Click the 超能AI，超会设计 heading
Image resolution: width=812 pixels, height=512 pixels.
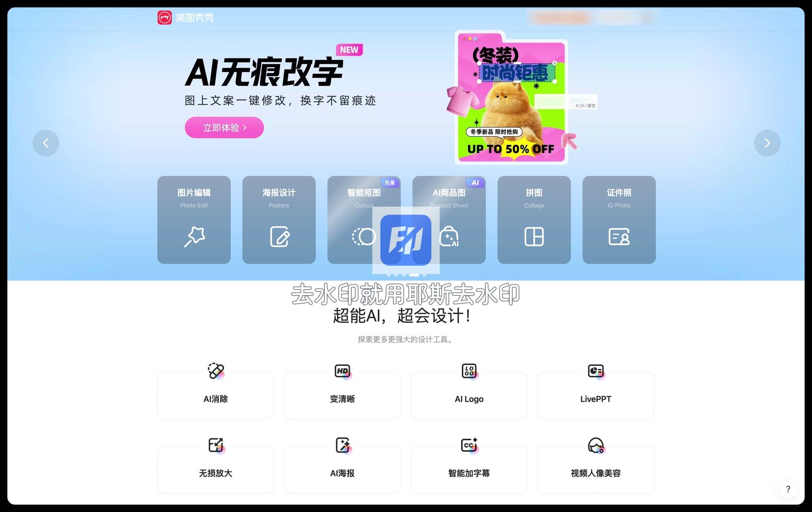[403, 316]
